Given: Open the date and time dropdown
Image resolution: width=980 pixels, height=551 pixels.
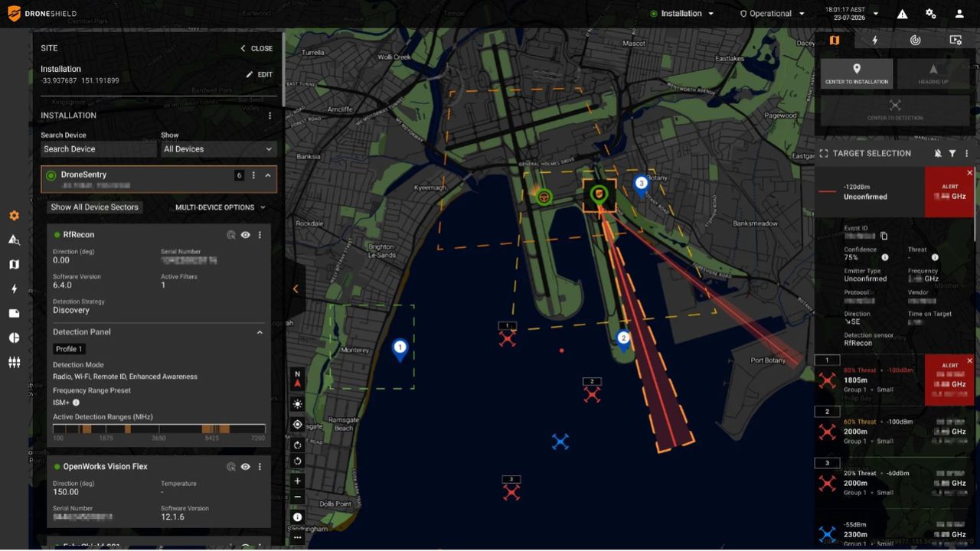Looking at the screenshot, I should pos(851,14).
